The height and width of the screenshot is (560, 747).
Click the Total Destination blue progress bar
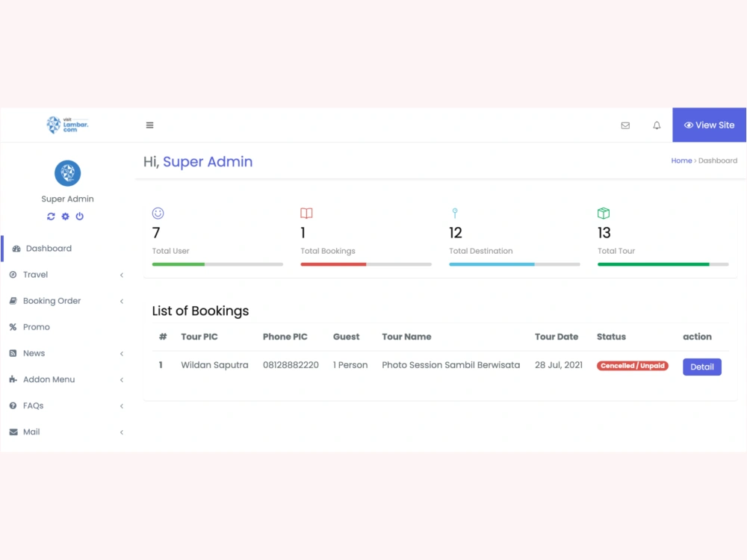[x=515, y=264]
